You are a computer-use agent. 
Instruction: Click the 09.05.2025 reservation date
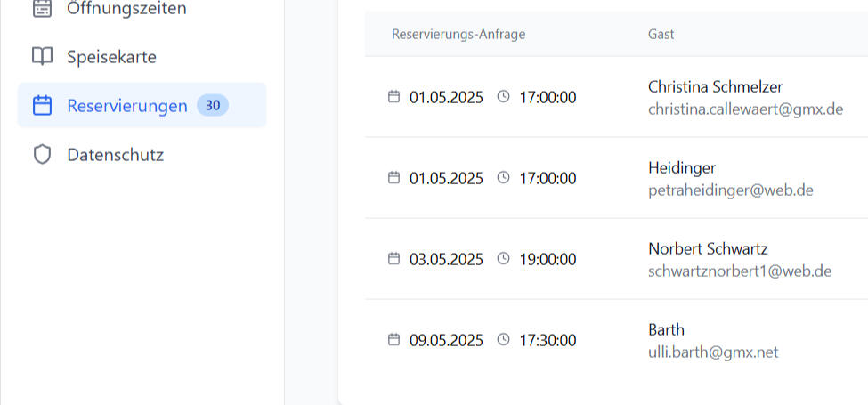[446, 340]
